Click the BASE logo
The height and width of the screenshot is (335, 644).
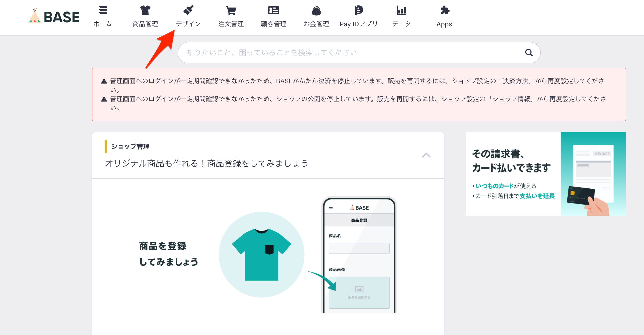tap(54, 17)
